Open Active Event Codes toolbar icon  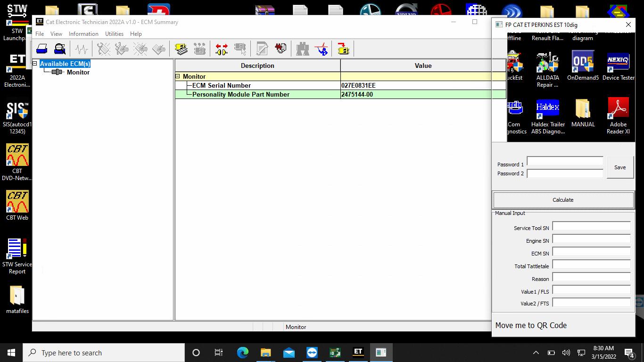point(140,49)
